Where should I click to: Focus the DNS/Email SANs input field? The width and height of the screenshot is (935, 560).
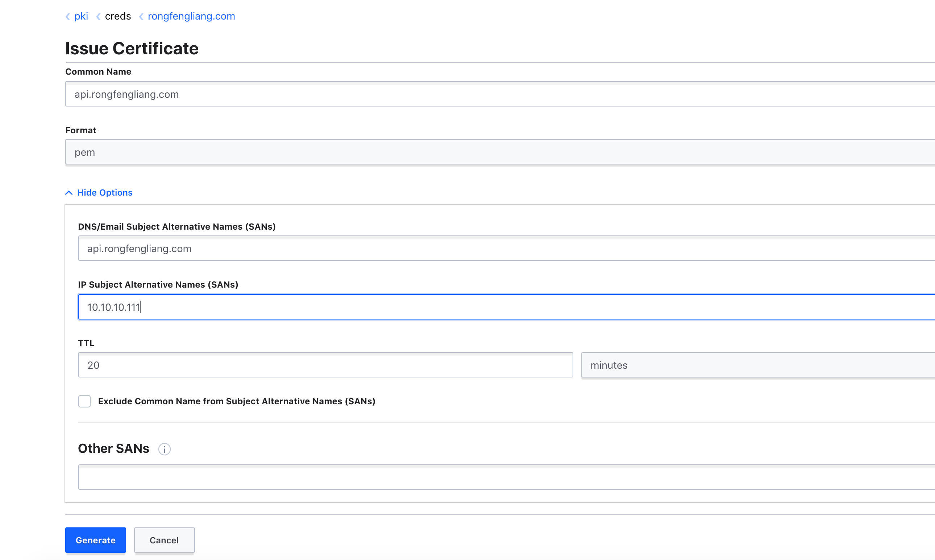tap(506, 248)
